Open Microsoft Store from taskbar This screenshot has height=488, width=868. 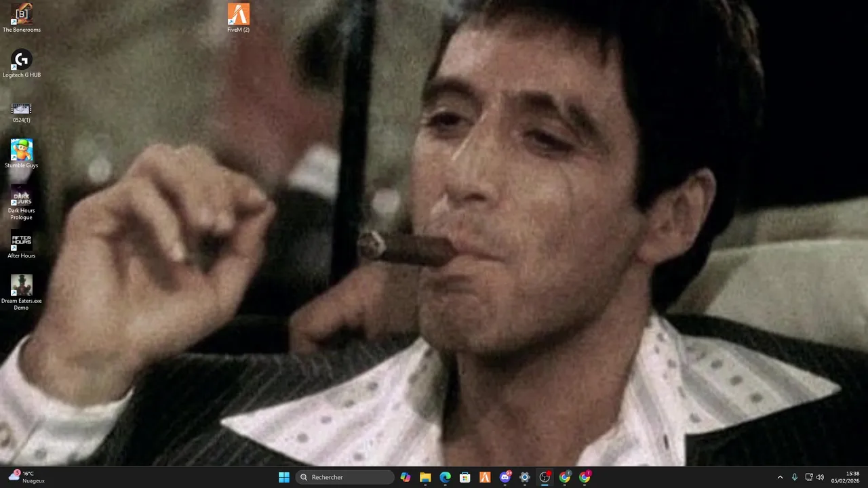(465, 477)
